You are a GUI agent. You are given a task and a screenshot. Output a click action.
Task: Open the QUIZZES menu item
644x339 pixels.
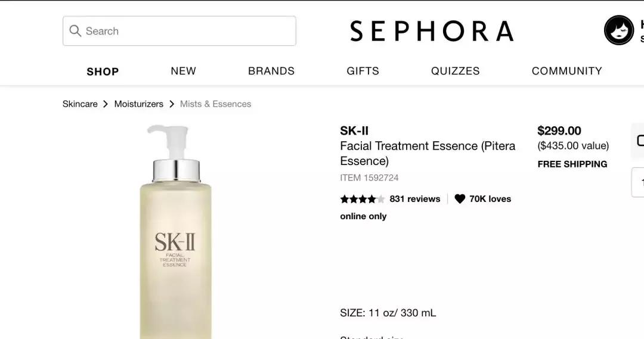(x=455, y=71)
